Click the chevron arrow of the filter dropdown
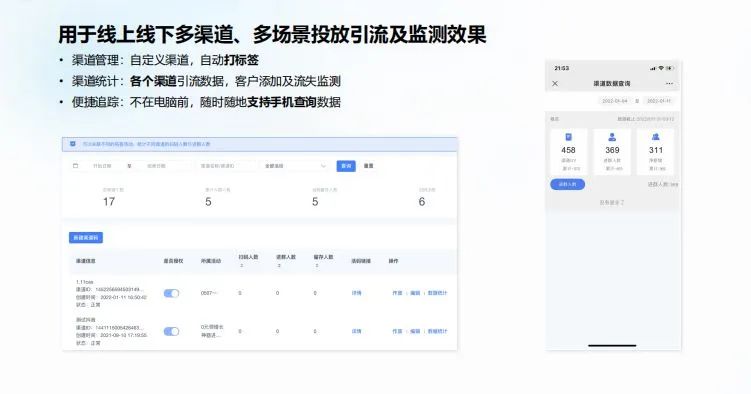 323,166
